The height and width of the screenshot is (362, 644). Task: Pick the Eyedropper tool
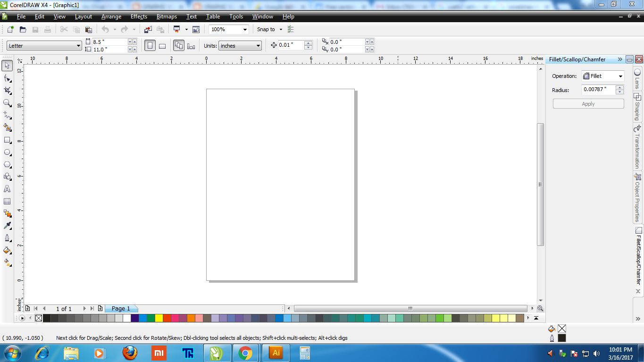[x=7, y=226]
